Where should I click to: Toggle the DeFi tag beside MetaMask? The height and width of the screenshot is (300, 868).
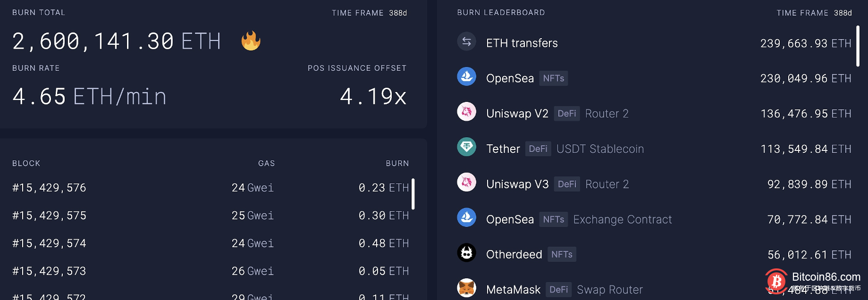[x=559, y=289]
